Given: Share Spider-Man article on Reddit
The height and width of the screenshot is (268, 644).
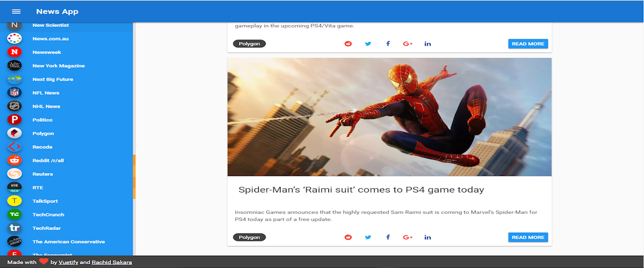Looking at the screenshot, I should (348, 237).
